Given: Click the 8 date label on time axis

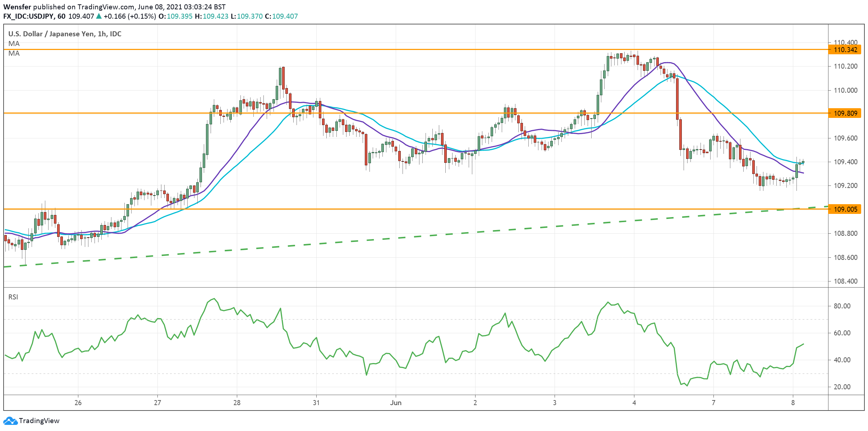Looking at the screenshot, I should pyautogui.click(x=793, y=403).
